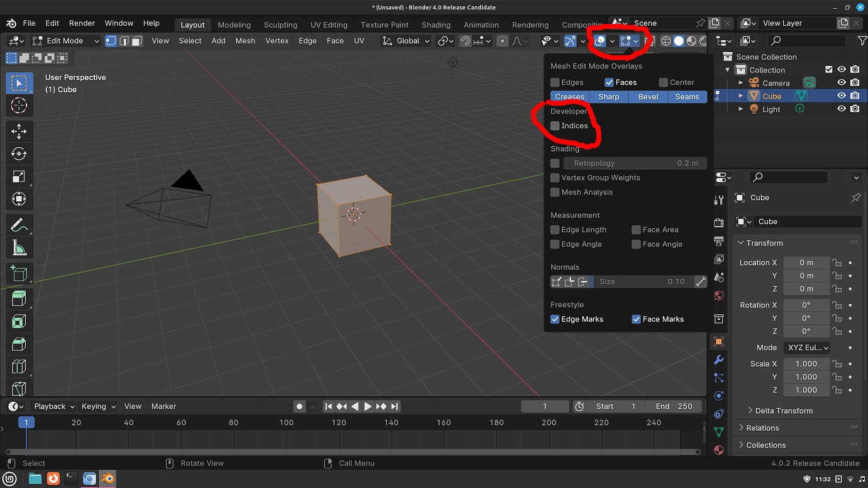Open the XYZ Euler rotation mode dropdown
Viewport: 868px width, 488px height.
coord(807,348)
